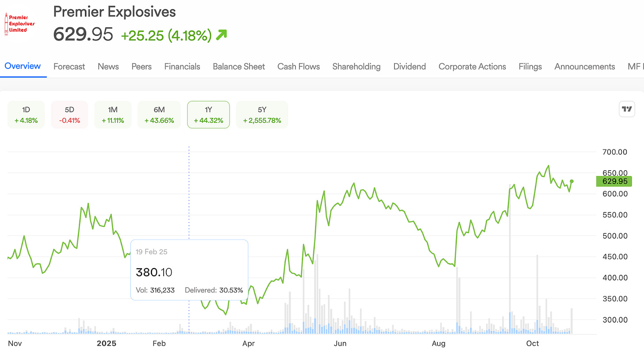Image resolution: width=644 pixels, height=357 pixels.
Task: Select the 1D timeframe button
Action: coord(26,115)
